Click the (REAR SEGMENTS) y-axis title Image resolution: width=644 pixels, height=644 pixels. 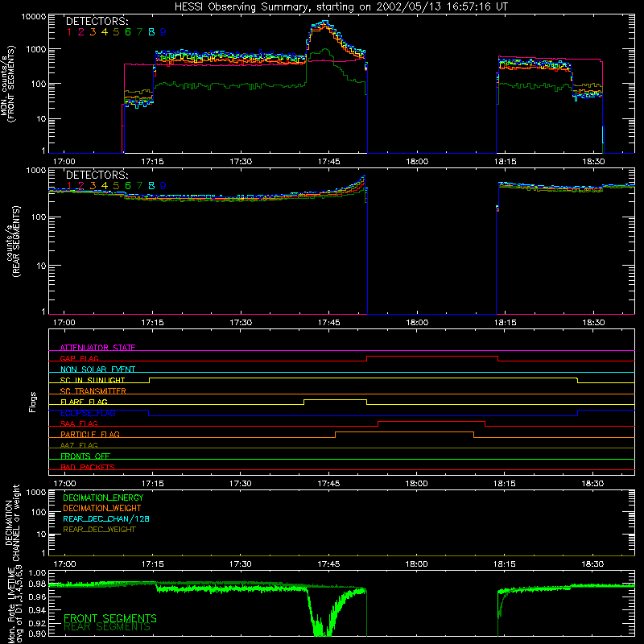tap(17, 242)
